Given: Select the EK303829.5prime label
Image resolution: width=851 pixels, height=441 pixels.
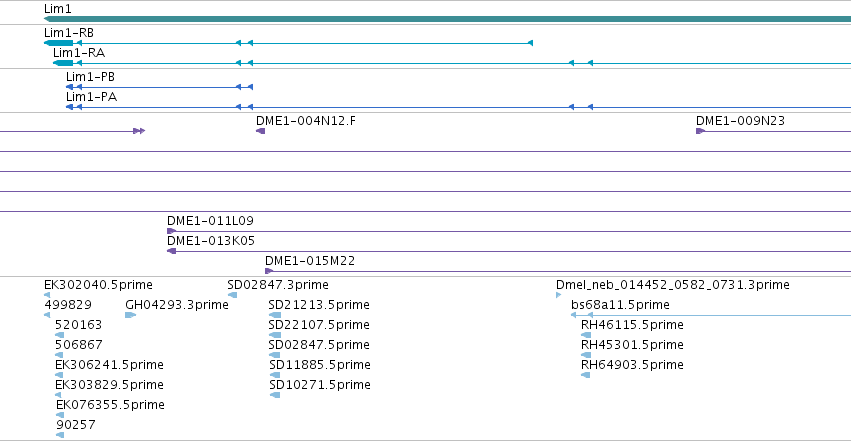Looking at the screenshot, I should [x=109, y=385].
